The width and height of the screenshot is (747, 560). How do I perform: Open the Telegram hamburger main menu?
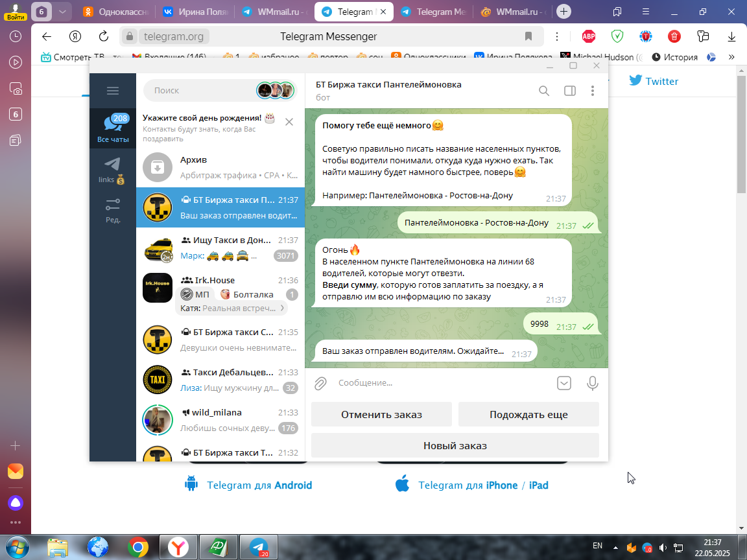112,91
